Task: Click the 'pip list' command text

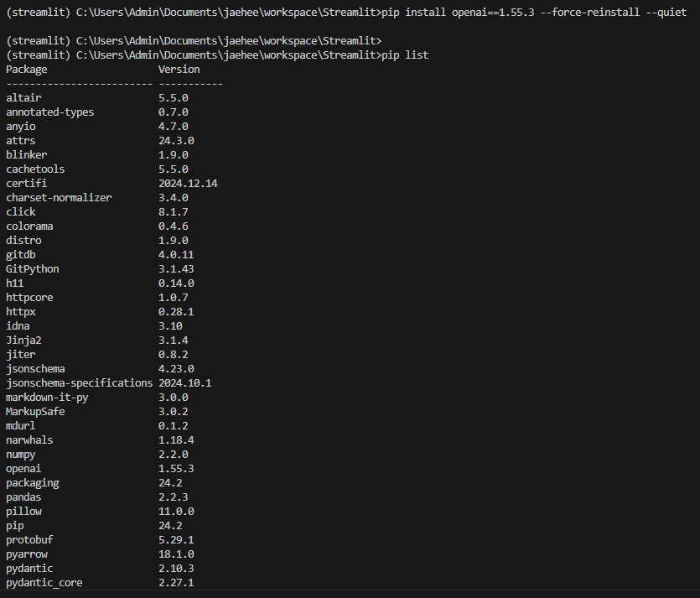Action: point(405,55)
